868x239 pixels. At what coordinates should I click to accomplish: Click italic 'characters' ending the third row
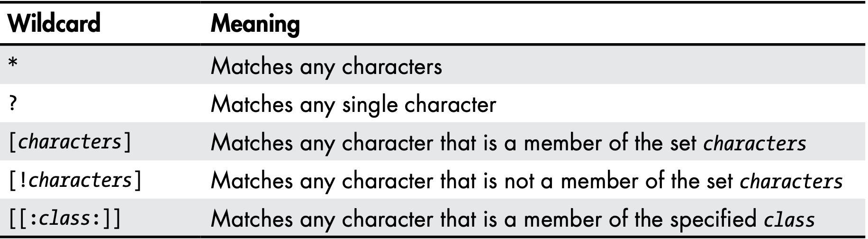pyautogui.click(x=754, y=143)
